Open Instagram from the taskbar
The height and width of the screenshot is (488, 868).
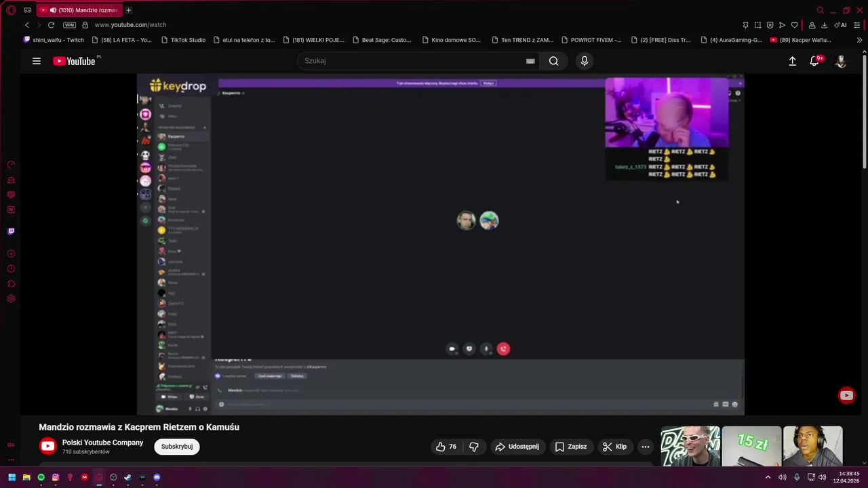coord(56,477)
